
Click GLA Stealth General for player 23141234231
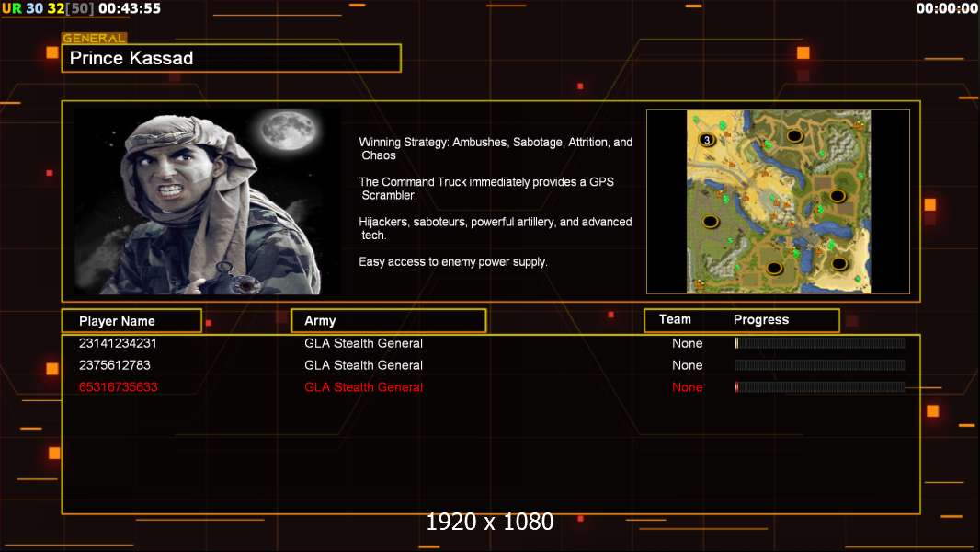[x=363, y=343]
